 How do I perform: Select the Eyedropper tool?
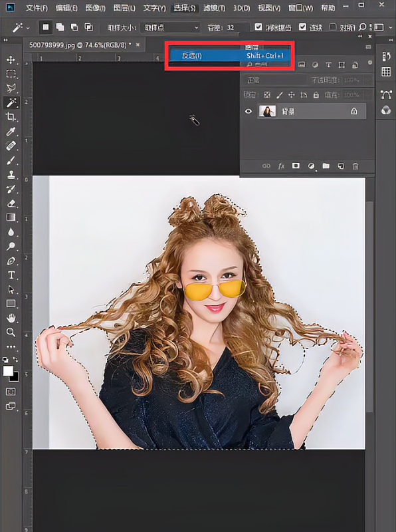tap(11, 131)
